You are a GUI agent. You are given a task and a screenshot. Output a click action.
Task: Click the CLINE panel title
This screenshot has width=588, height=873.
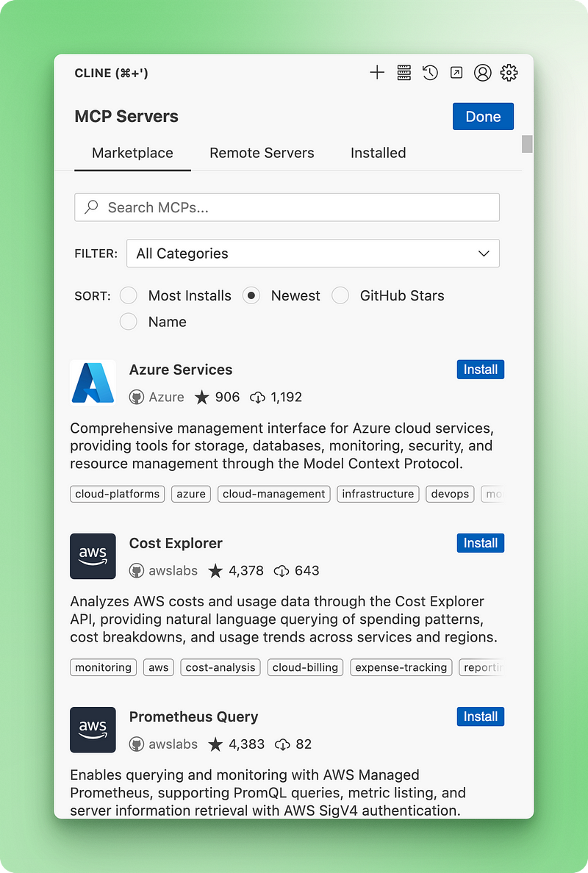tap(112, 73)
